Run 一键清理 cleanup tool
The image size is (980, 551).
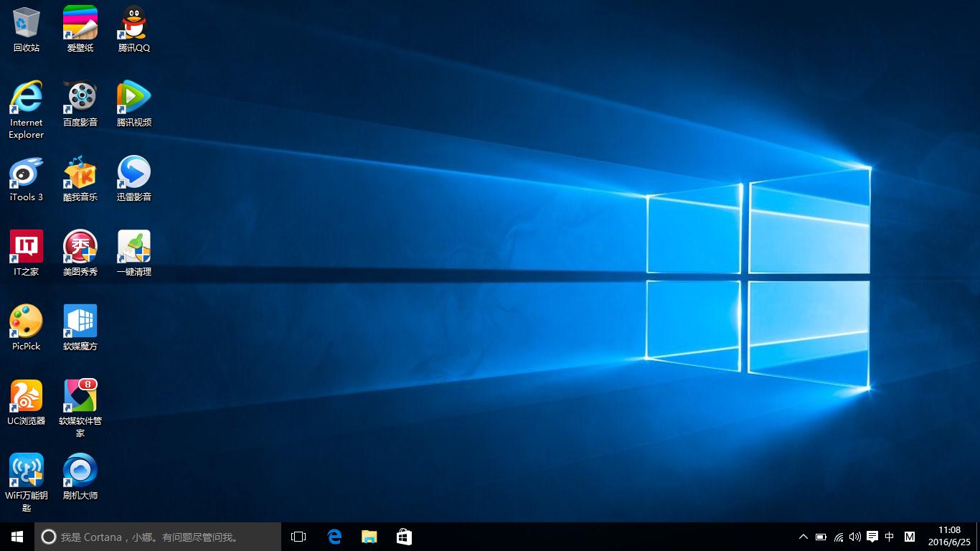(x=133, y=248)
